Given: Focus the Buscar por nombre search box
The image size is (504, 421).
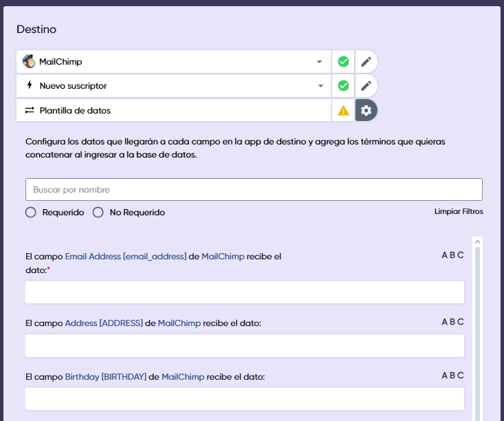Looking at the screenshot, I should pos(253,190).
